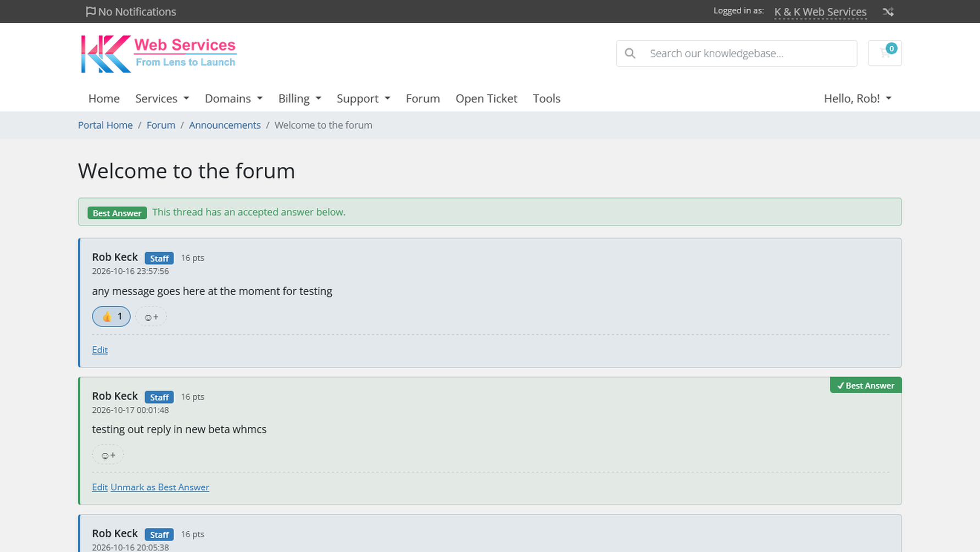Click timestamp 2026-10-16 23:57:56
This screenshot has height=552, width=980.
pyautogui.click(x=130, y=271)
